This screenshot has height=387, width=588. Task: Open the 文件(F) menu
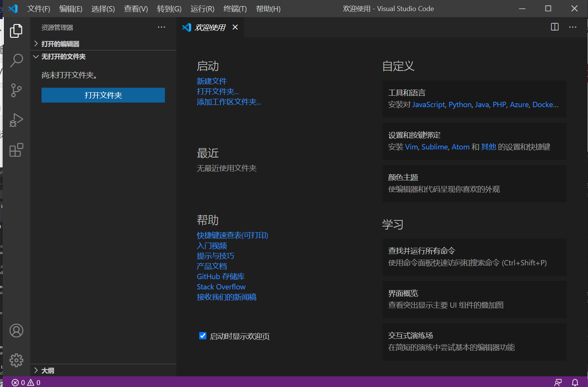pyautogui.click(x=38, y=9)
